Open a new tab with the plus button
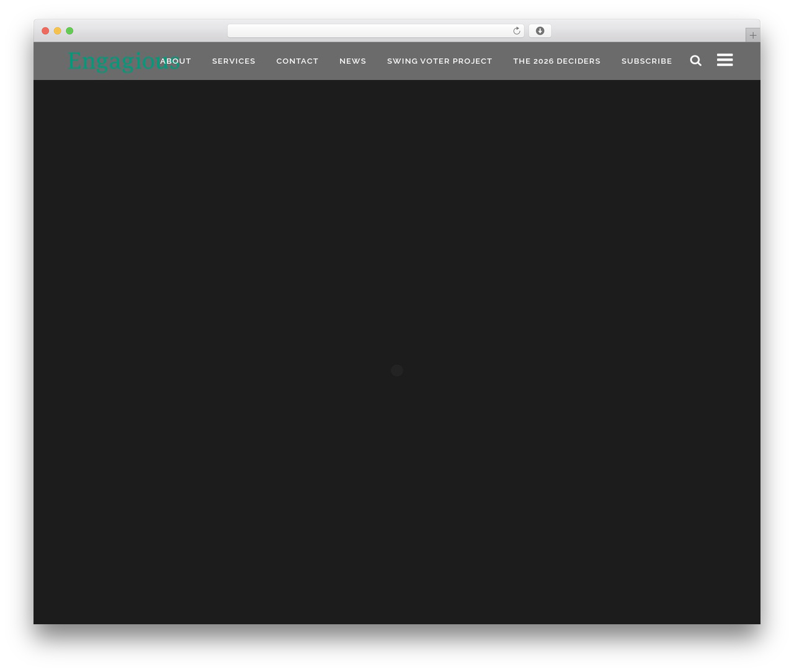 pyautogui.click(x=752, y=35)
